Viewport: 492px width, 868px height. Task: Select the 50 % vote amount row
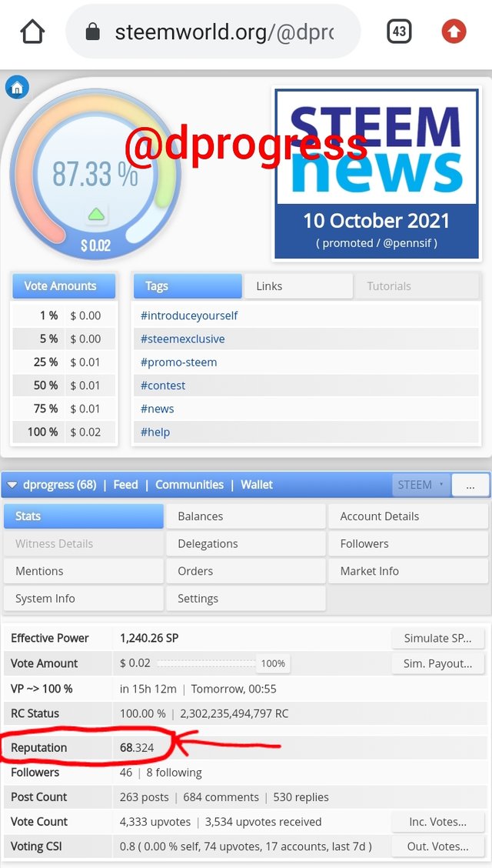click(64, 386)
